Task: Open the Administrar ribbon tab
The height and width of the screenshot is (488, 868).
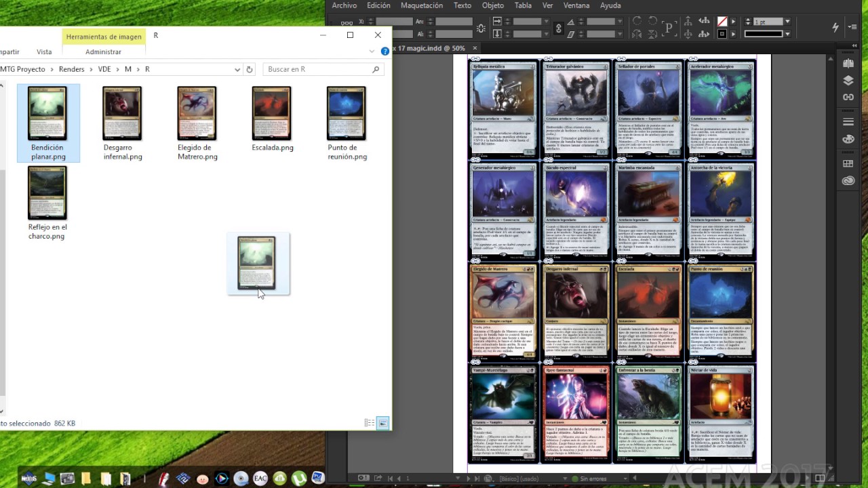Action: (x=104, y=52)
